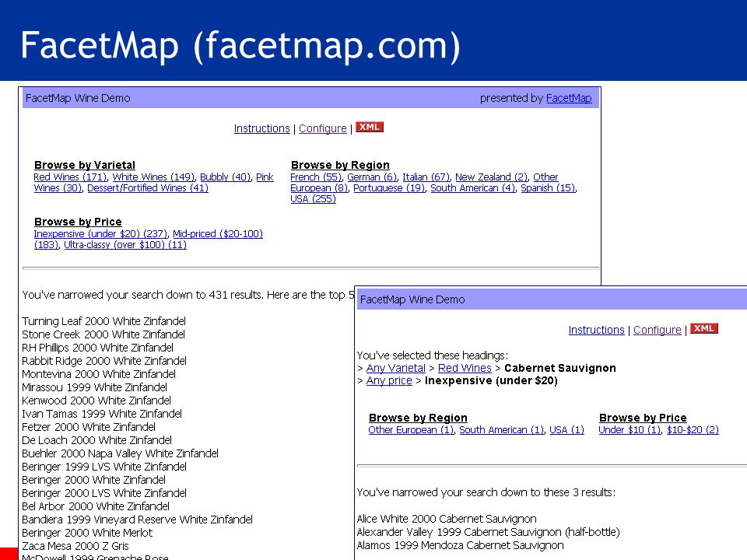The image size is (747, 560).
Task: Open Instructions link in main window
Action: coord(261,128)
